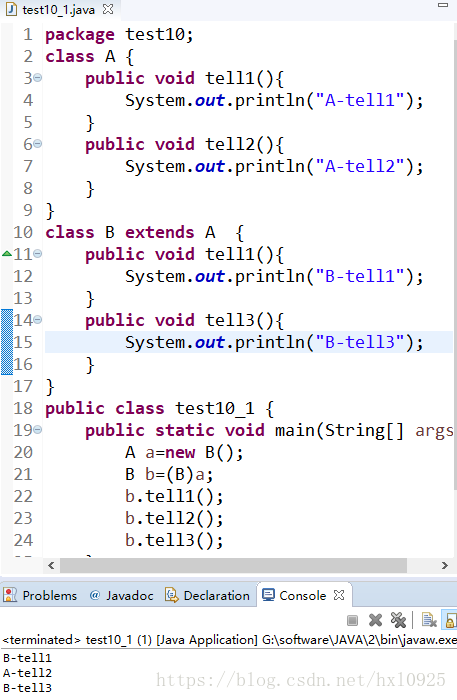Toggle the console Scroll Lock button
This screenshot has width=457, height=700.
[450, 620]
